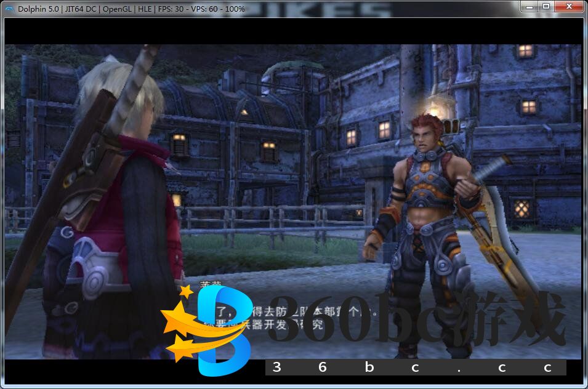This screenshot has height=389, width=588.
Task: Click the lit window at the top-right corner
Action: coord(525,51)
